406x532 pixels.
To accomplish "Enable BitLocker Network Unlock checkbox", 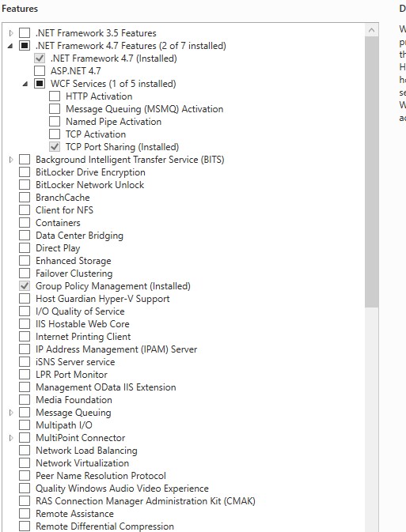I will point(25,185).
